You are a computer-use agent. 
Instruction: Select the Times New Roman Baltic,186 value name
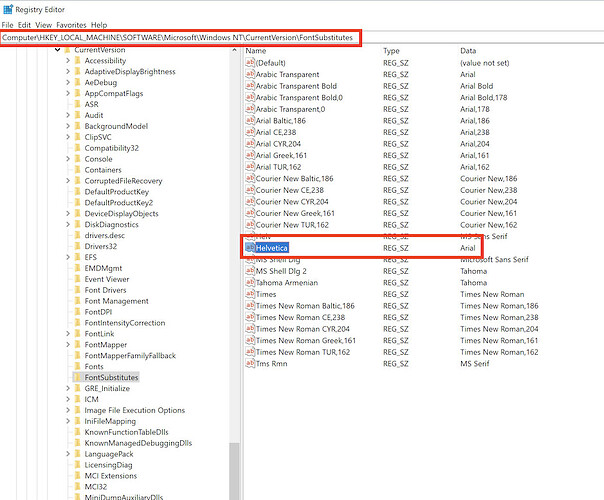(305, 306)
